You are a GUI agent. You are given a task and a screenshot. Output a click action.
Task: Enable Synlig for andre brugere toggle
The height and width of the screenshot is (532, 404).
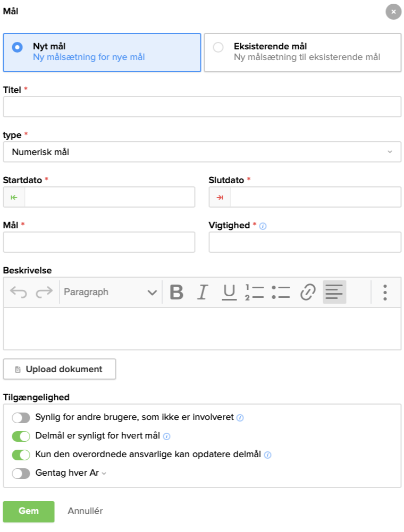click(21, 418)
